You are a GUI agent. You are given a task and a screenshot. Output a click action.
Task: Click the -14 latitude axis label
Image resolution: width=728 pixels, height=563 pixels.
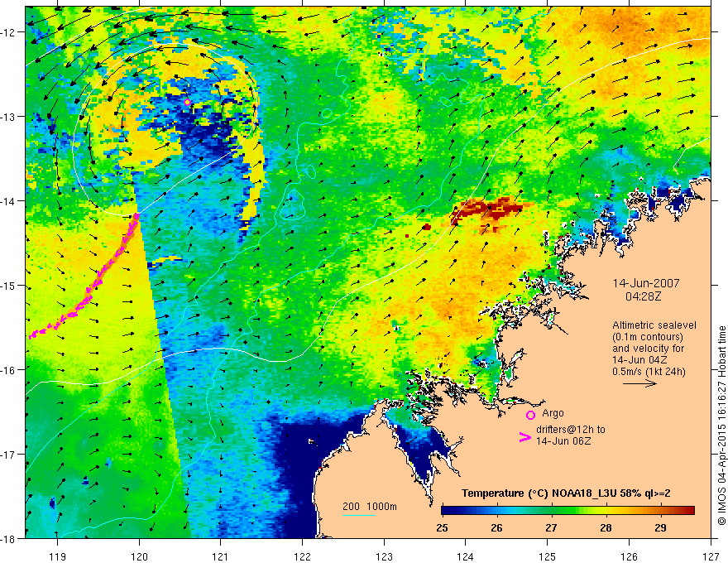click(x=8, y=200)
